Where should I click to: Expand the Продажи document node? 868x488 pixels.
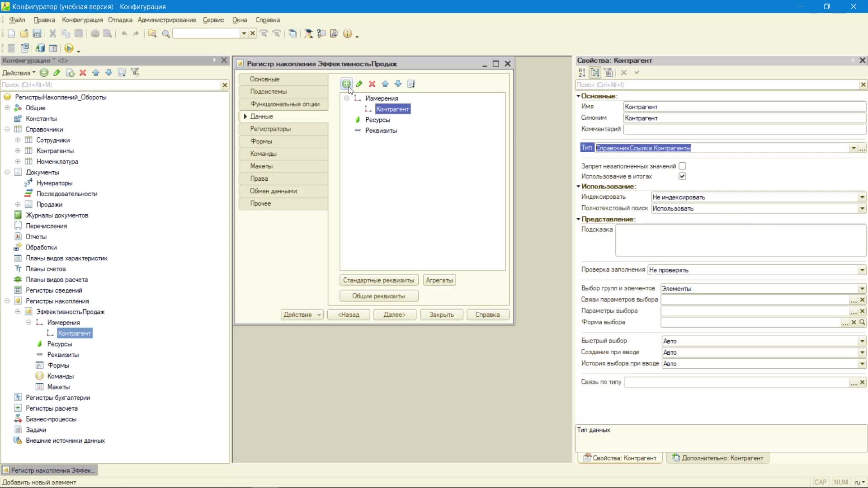point(18,204)
